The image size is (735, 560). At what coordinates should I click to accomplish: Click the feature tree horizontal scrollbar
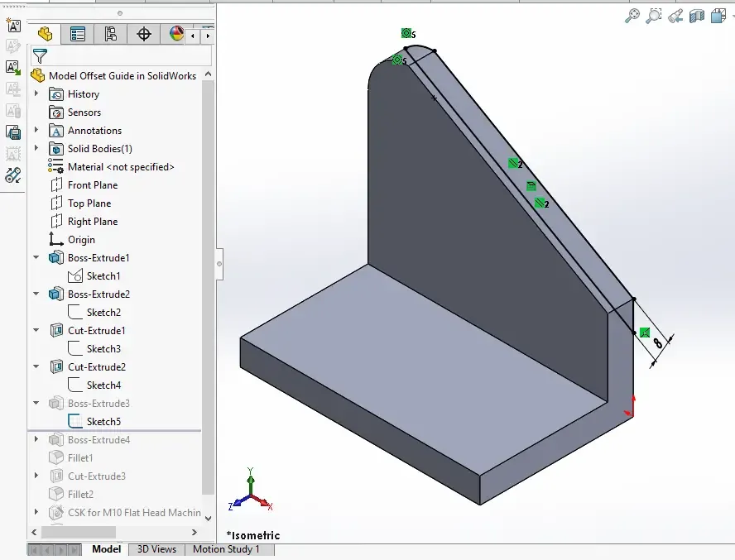click(114, 533)
